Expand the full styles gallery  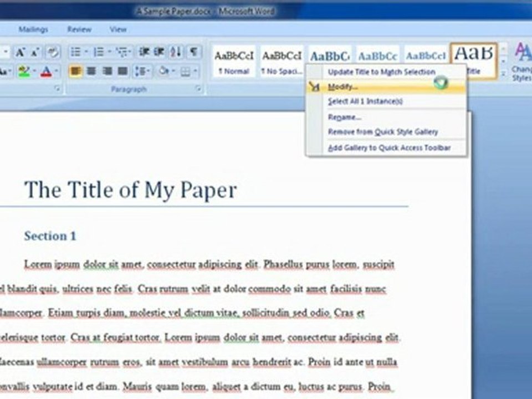tap(504, 73)
